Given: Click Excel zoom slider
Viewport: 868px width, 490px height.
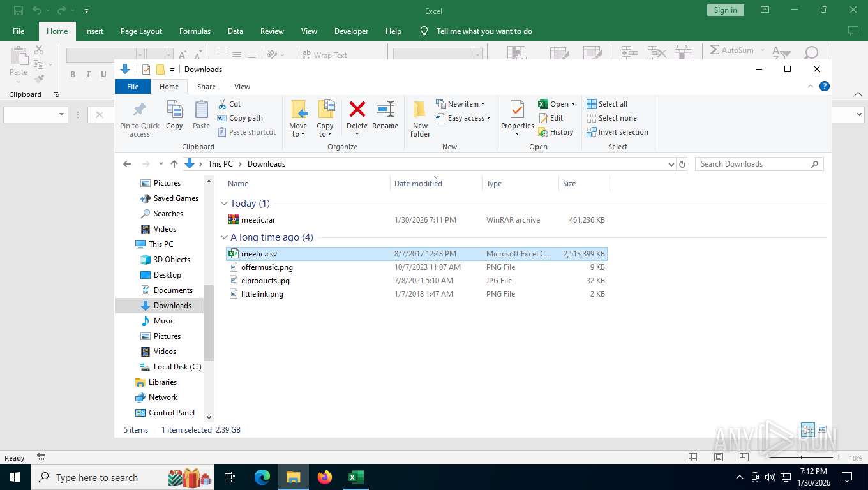Looking at the screenshot, I should pos(801,458).
